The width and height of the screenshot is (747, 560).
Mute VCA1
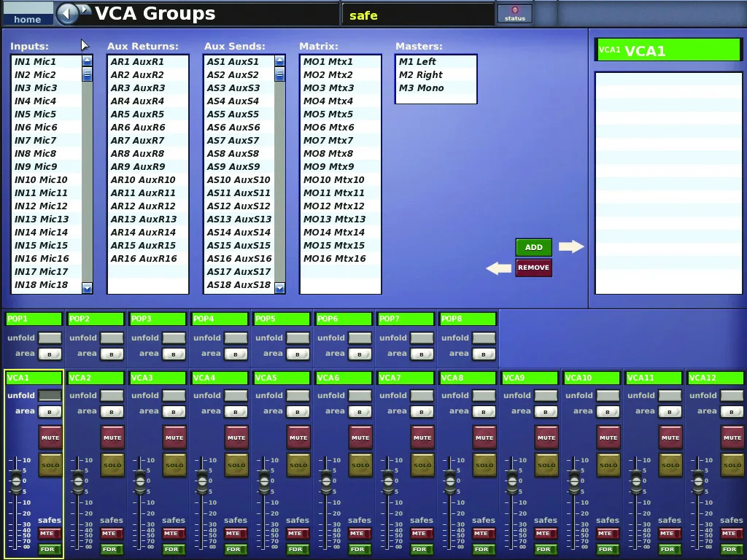point(50,437)
